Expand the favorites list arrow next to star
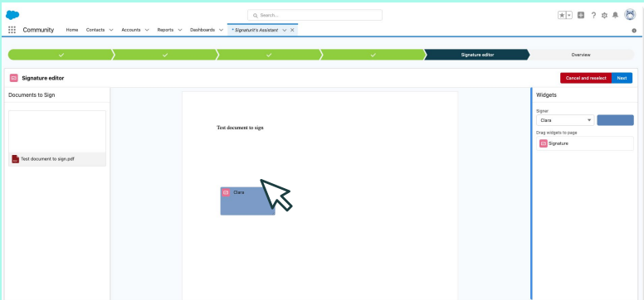644x300 pixels. (569, 15)
